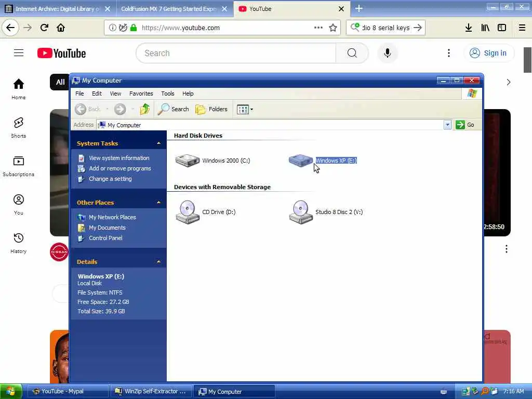Open a new browser tab
This screenshot has width=532, height=399.
(359, 8)
